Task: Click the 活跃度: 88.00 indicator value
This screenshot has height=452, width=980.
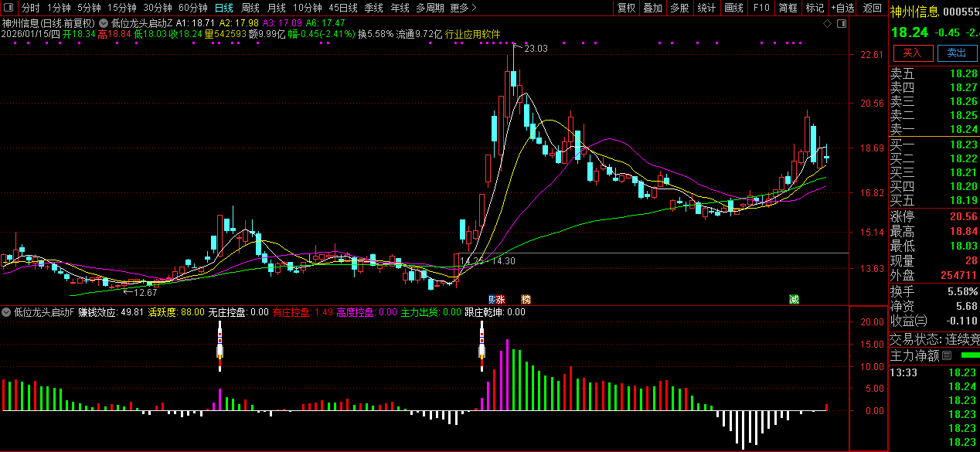Action: click(176, 312)
